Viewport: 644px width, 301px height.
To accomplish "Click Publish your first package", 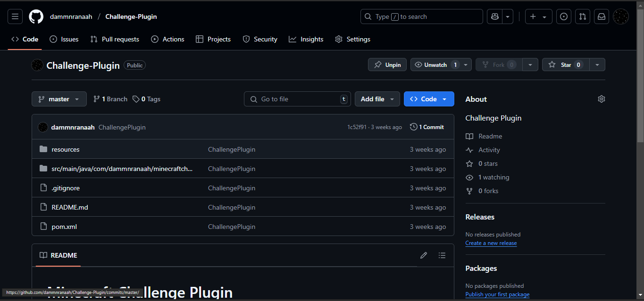I will (x=497, y=294).
